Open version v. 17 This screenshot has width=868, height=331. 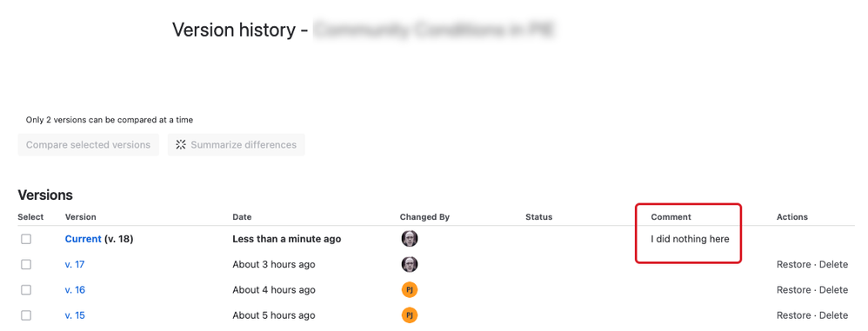[75, 265]
